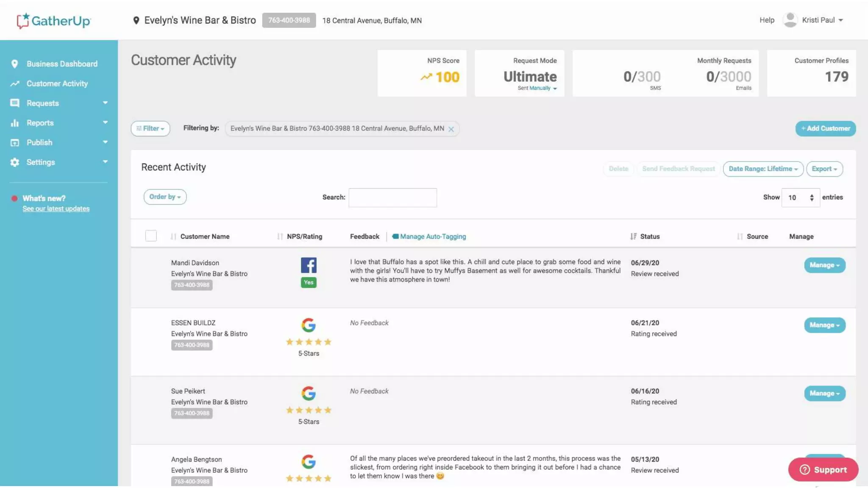Image resolution: width=868 pixels, height=488 pixels.
Task: Click into the Search input field
Action: click(x=392, y=197)
